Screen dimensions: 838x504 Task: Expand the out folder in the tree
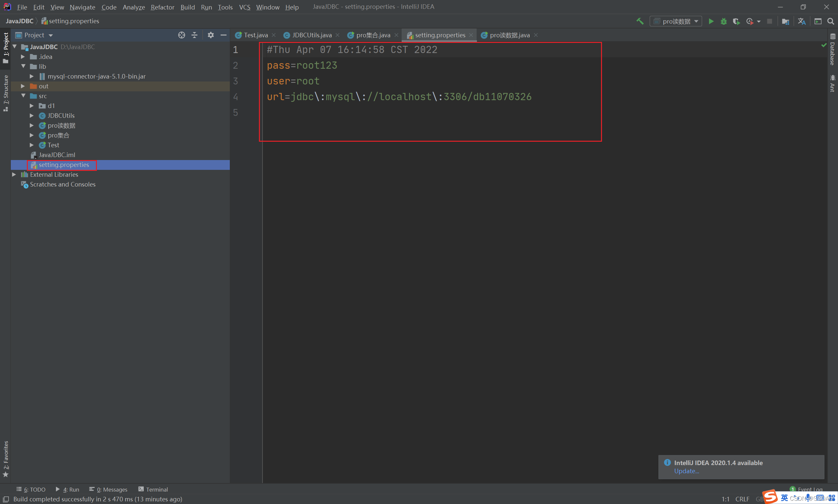pyautogui.click(x=23, y=86)
